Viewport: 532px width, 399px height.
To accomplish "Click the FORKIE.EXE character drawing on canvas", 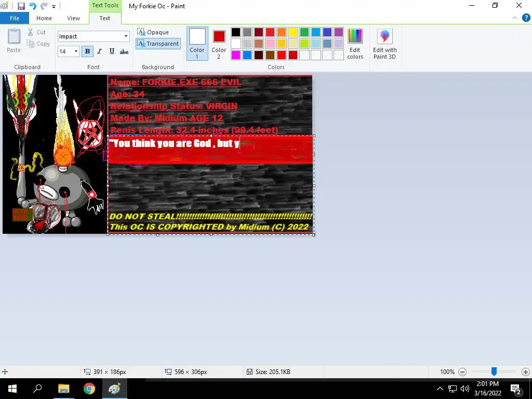I will tap(55, 154).
